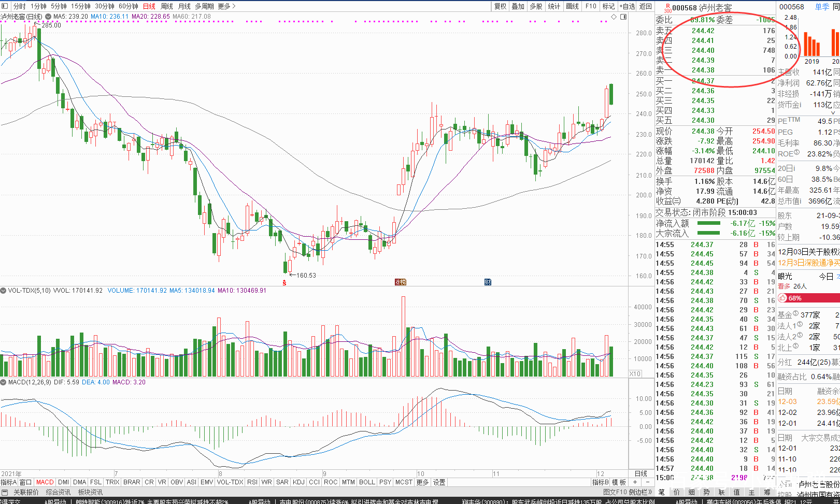Image resolution: width=840 pixels, height=504 pixels.
Task: Click the X10 volume scale marker
Action: tap(635, 373)
